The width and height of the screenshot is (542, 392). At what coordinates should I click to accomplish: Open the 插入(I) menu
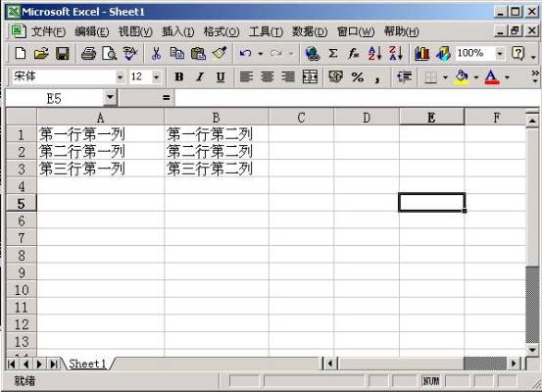pos(178,31)
